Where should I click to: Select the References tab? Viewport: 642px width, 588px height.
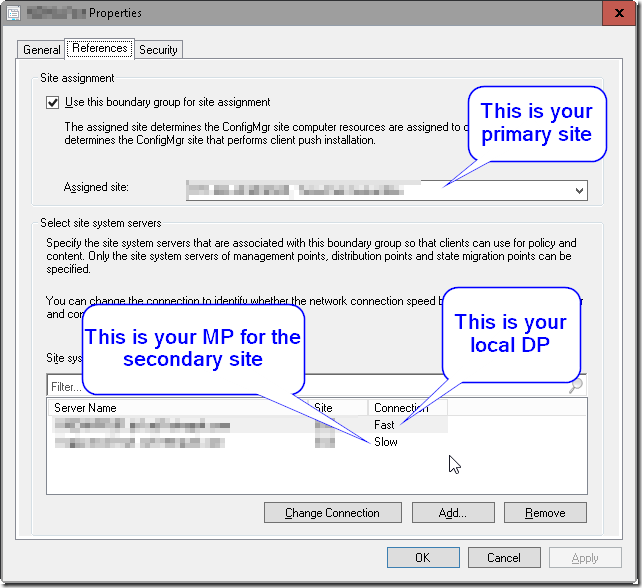(99, 48)
